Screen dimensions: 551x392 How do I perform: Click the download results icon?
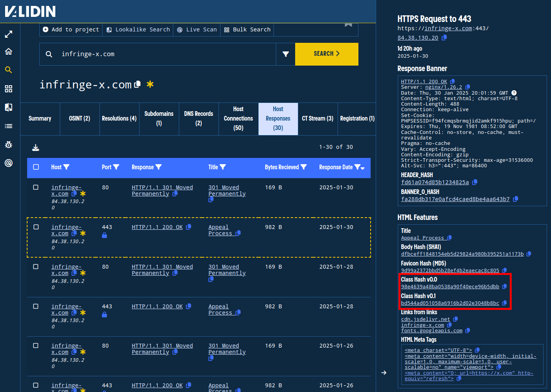point(36,148)
